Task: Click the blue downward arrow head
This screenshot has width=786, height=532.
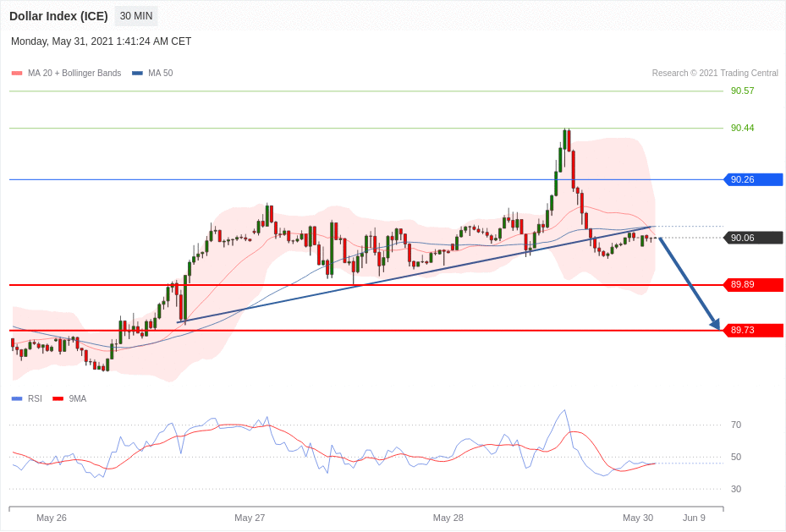Action: tap(715, 324)
